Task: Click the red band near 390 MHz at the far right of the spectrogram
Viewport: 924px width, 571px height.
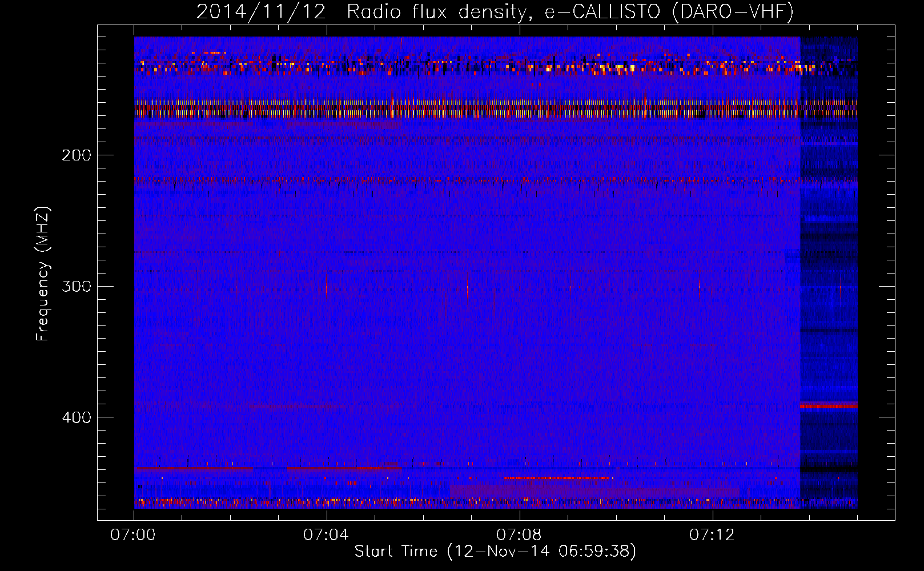Action: [829, 406]
